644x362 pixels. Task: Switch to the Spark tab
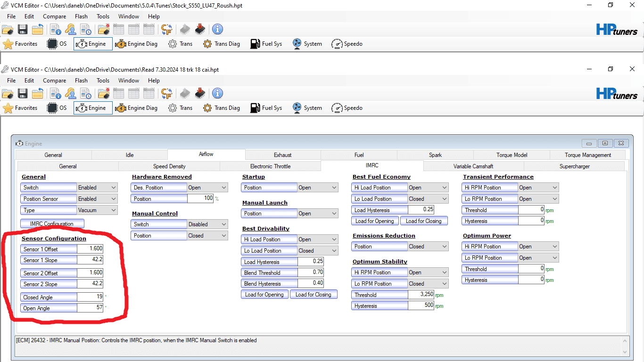[x=436, y=155]
